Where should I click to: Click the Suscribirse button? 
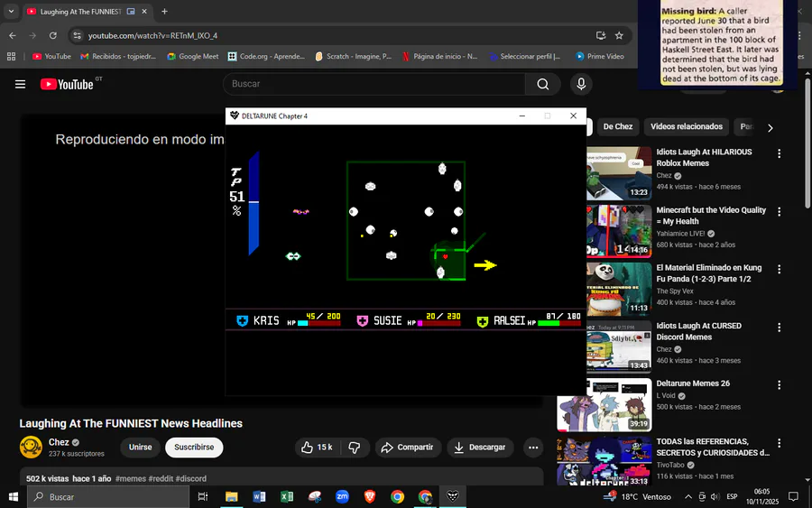(x=194, y=448)
